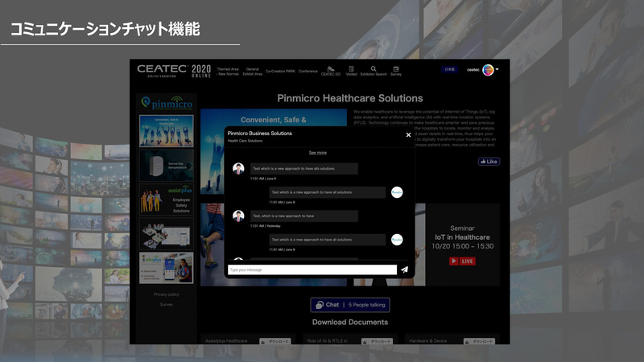Image resolution: width=644 pixels, height=362 pixels.
Task: Go to Themed Area New Normal
Action: point(228,72)
